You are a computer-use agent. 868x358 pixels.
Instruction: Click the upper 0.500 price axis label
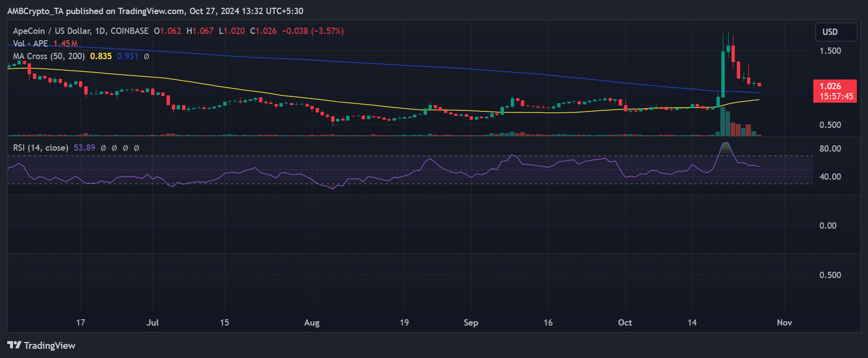[830, 125]
